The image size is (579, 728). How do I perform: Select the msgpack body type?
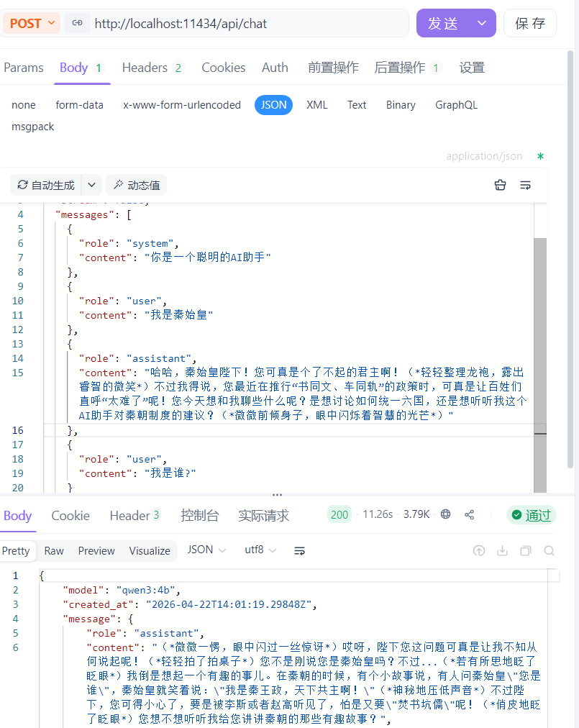click(32, 127)
